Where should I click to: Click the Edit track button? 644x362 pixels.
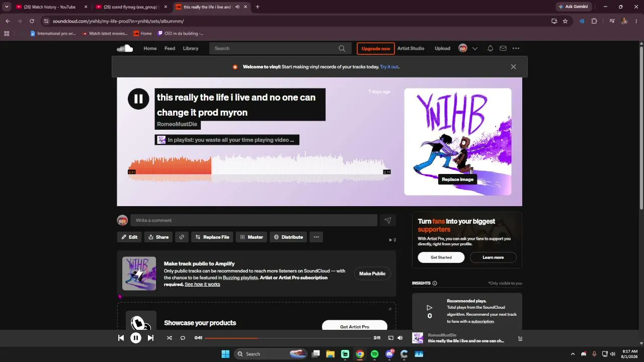pyautogui.click(x=129, y=237)
